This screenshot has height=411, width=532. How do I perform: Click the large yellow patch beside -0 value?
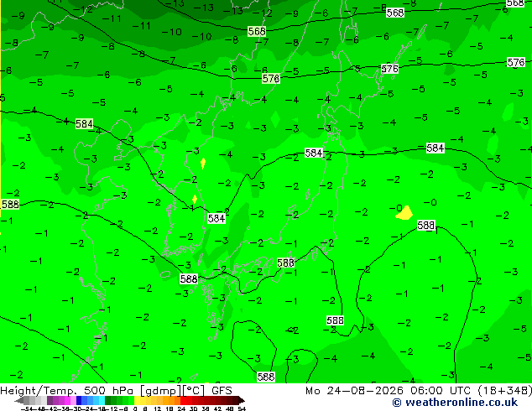pyautogui.click(x=404, y=213)
